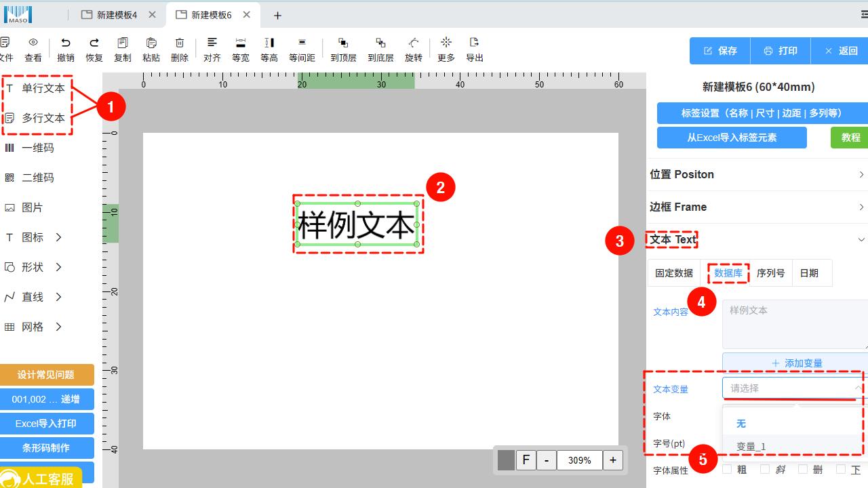Click the 文本内容 text area

tap(795, 324)
